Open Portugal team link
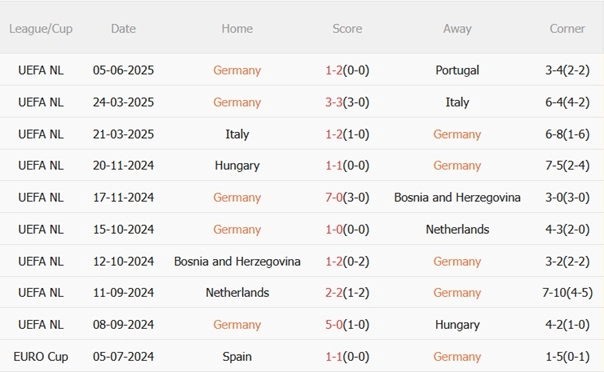Image resolution: width=604 pixels, height=372 pixels. click(x=457, y=70)
